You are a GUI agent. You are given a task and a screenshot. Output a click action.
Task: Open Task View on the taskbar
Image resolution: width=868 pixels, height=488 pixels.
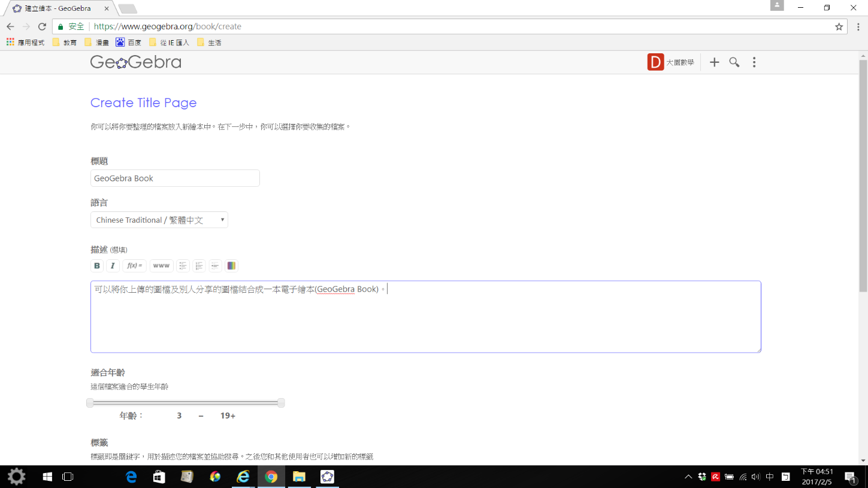68,477
